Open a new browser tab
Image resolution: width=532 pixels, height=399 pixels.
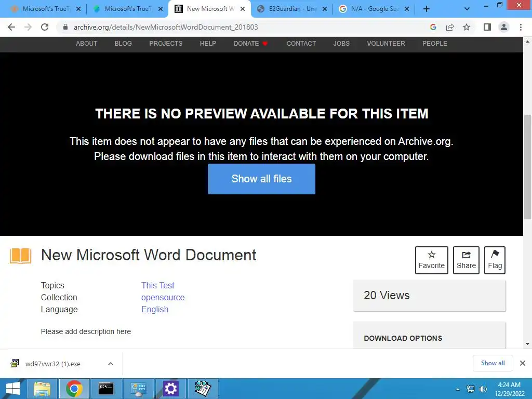427,9
